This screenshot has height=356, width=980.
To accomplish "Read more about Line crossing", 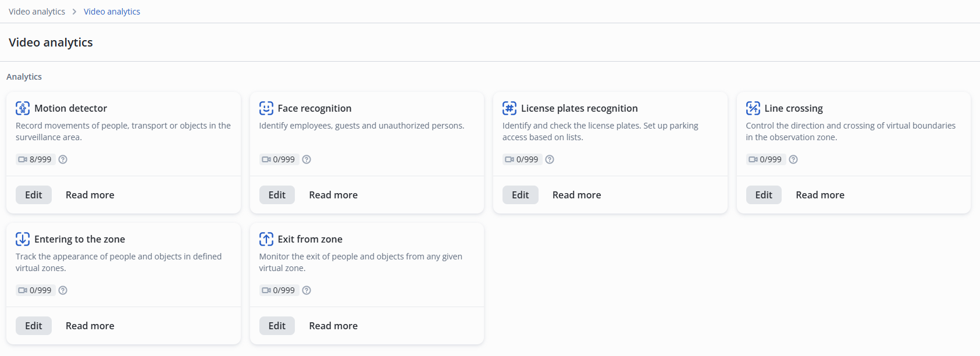I will (x=820, y=195).
